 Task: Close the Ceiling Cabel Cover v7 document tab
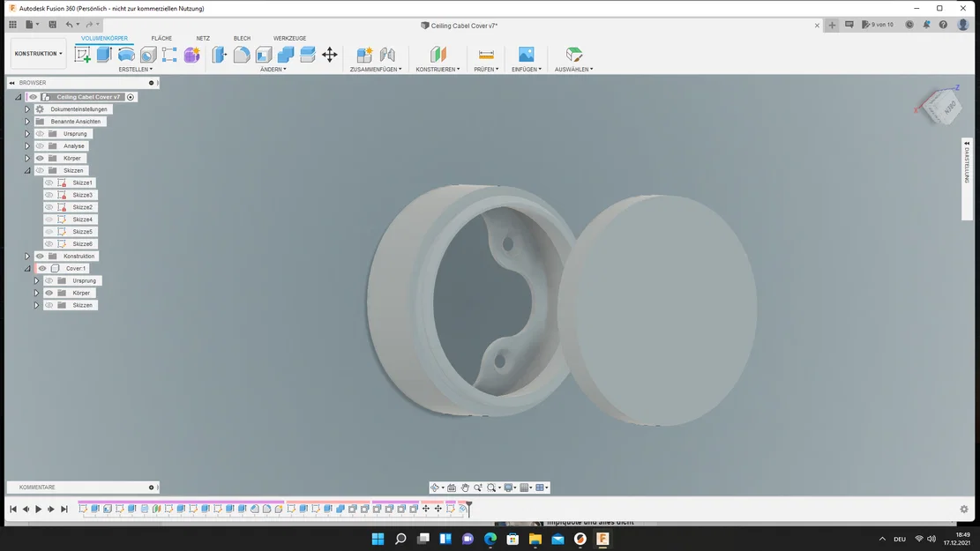point(817,26)
